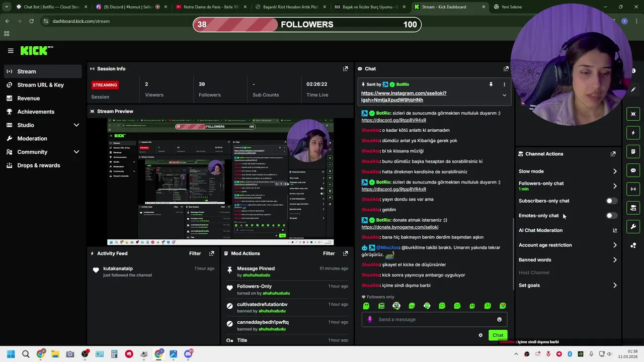Screen dimensions: 644x362
Task: Toggle the channel actions camera widget
Action: [633, 208]
